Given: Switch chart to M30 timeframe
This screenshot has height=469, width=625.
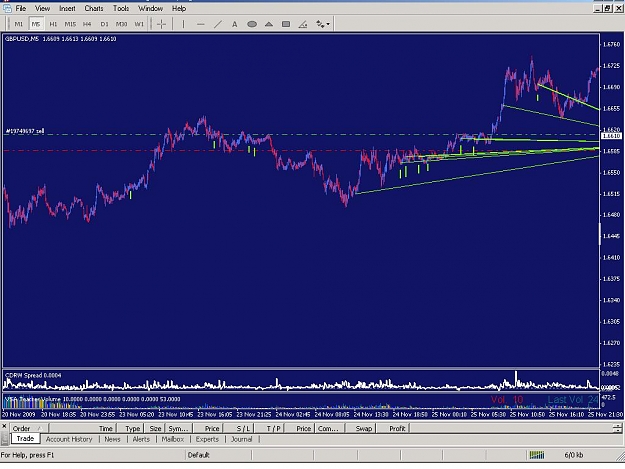Looking at the screenshot, I should pos(121,24).
